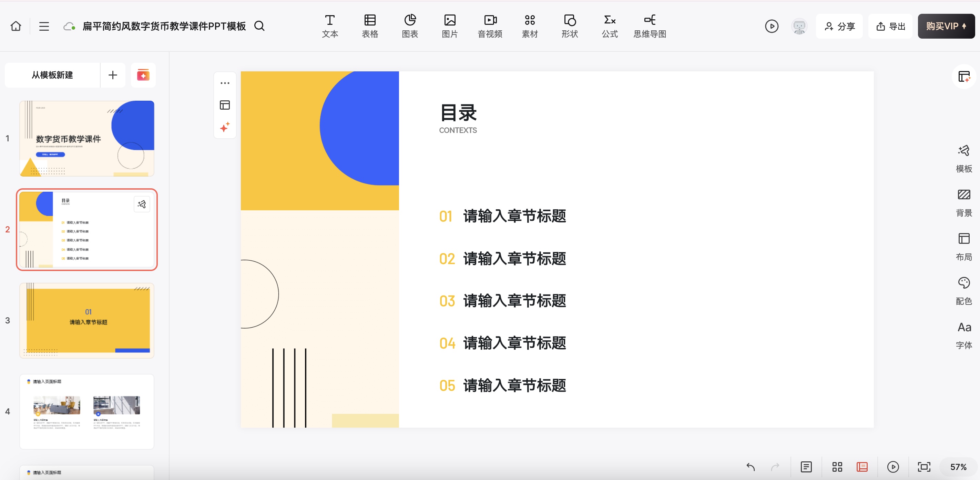Open search with the magnifier icon

pyautogui.click(x=259, y=26)
